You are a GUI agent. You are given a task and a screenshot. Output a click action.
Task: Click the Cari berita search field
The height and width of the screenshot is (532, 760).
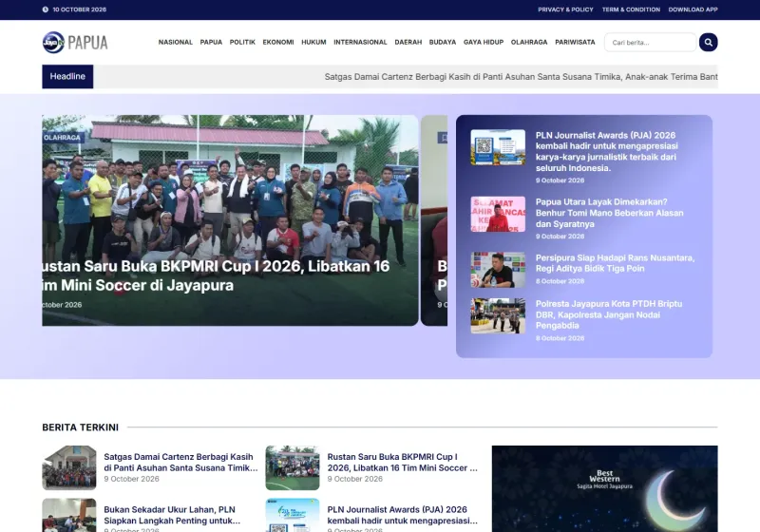coord(650,42)
